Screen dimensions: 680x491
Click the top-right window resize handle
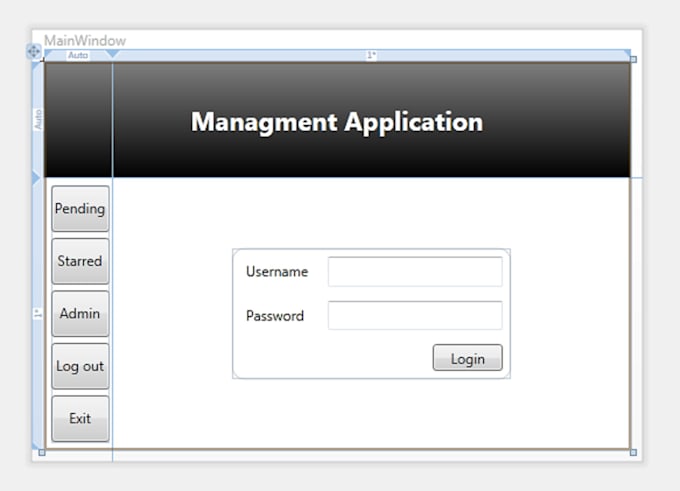click(633, 59)
